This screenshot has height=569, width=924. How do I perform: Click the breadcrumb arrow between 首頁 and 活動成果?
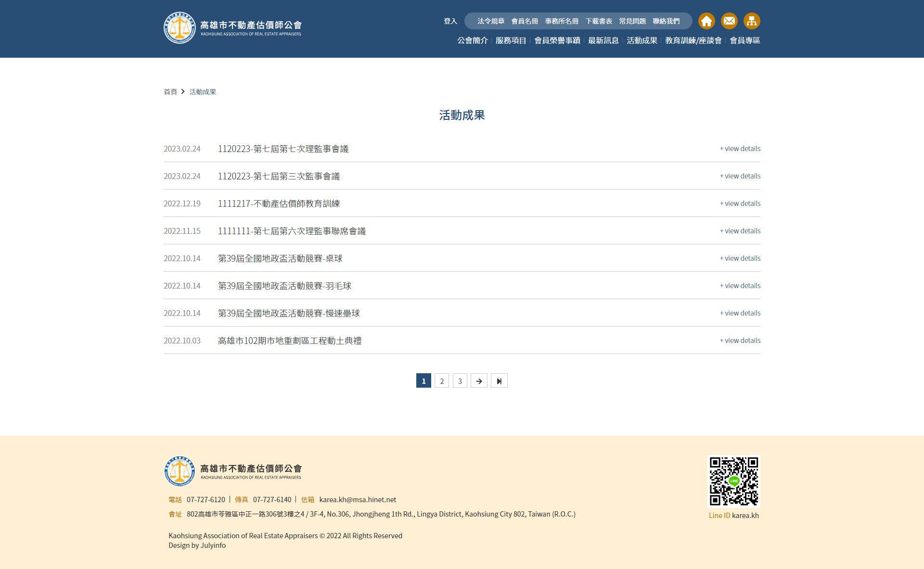[182, 91]
